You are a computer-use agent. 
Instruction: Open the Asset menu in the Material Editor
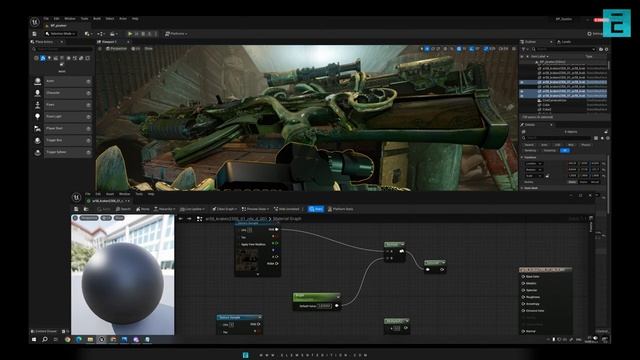pyautogui.click(x=110, y=194)
